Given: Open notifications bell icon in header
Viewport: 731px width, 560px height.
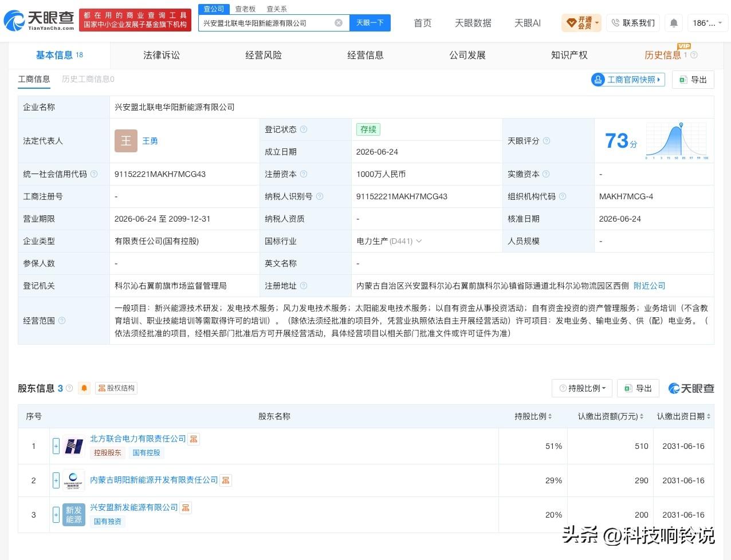Looking at the screenshot, I should pos(674,23).
